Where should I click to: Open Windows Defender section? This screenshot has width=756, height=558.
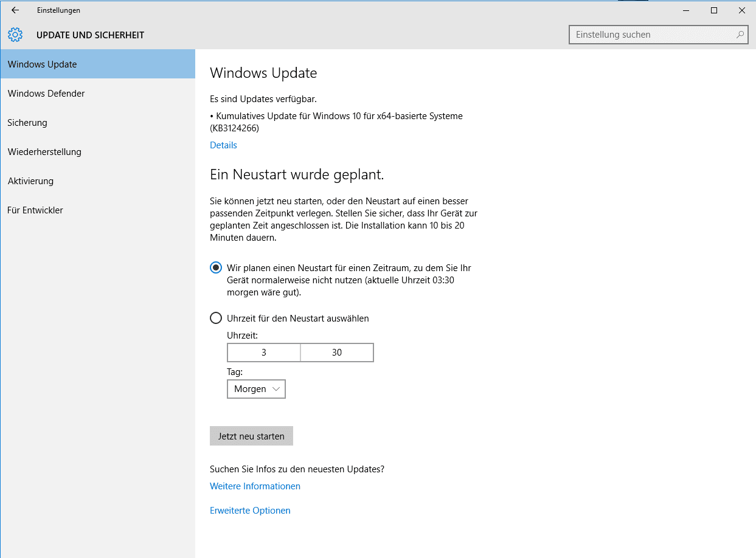pyautogui.click(x=97, y=93)
